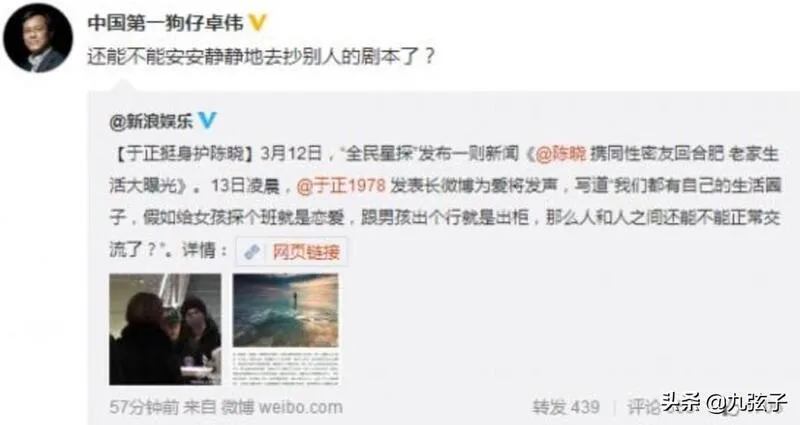The height and width of the screenshot is (425, 800).
Task: Click the 转发 439 repost count
Action: pos(566,407)
